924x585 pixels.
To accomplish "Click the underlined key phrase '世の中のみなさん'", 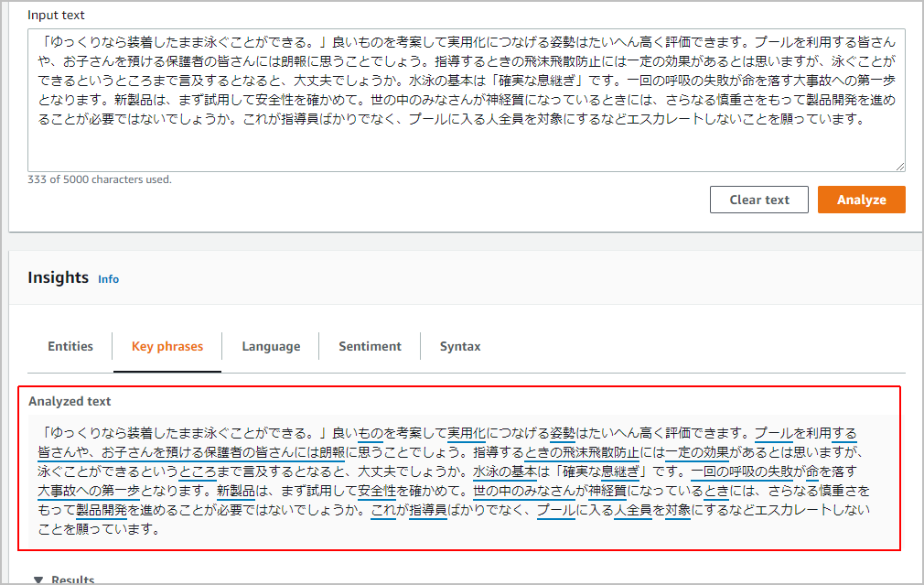I will point(524,491).
